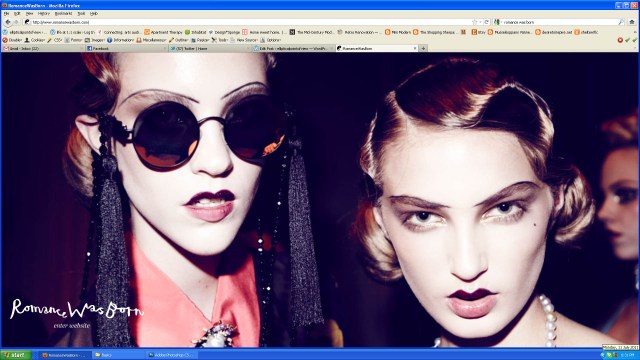Open the Log In bookmark

tap(73, 32)
